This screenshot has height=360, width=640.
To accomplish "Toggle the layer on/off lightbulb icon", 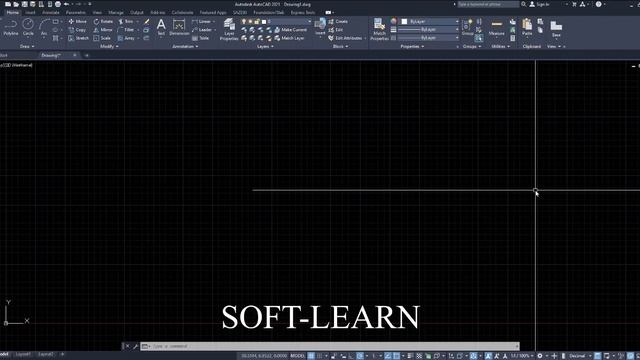I will tap(244, 21).
